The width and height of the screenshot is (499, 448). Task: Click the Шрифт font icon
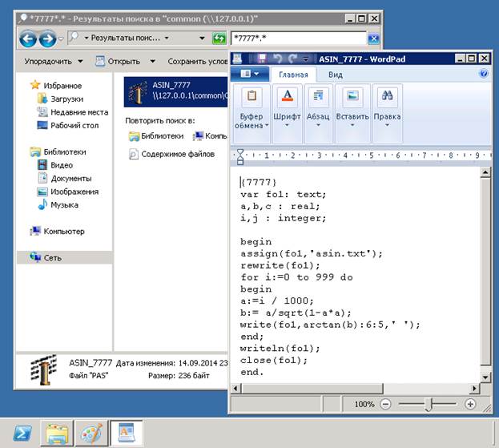(287, 96)
